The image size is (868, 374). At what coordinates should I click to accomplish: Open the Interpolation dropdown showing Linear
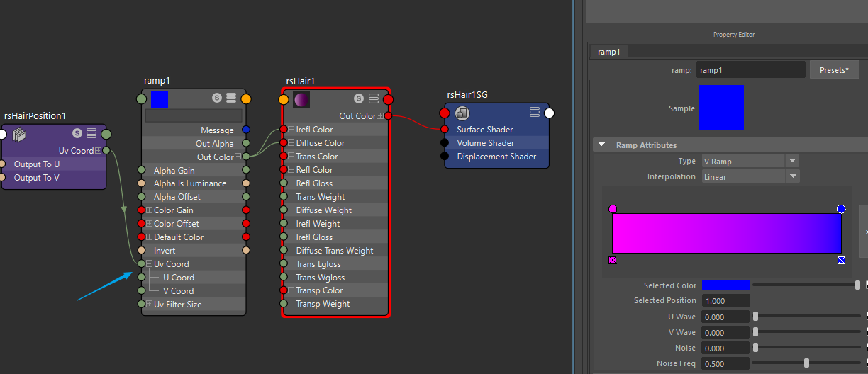(x=750, y=176)
